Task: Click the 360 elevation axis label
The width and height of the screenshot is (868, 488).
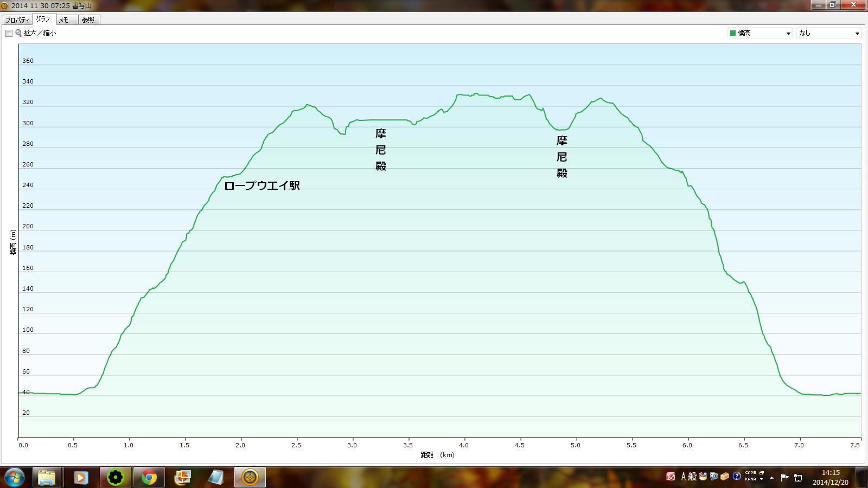Action: [28, 61]
